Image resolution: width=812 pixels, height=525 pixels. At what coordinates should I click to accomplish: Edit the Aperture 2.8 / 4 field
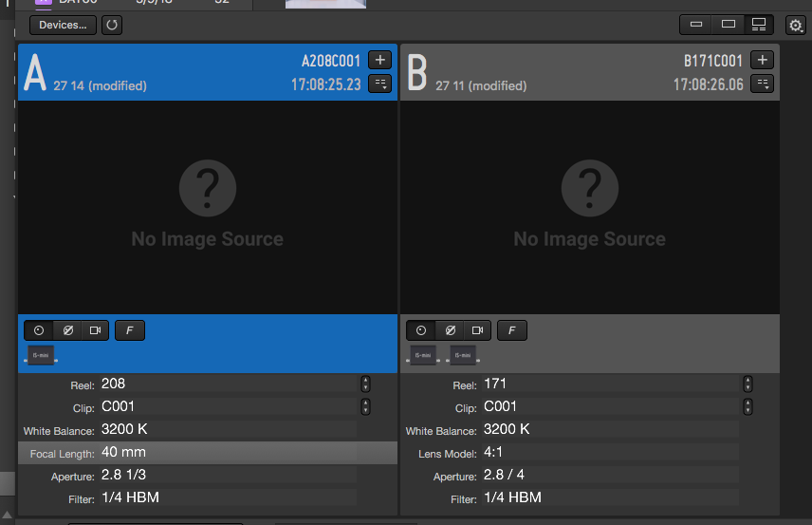point(610,476)
